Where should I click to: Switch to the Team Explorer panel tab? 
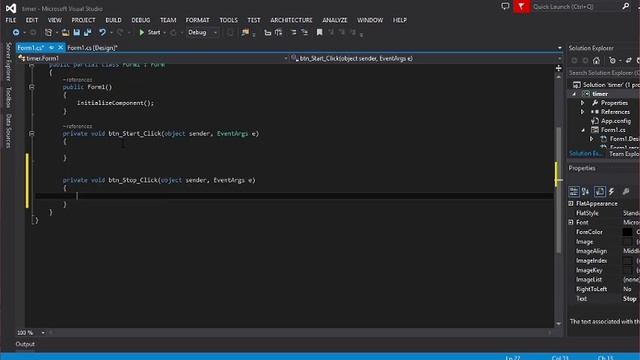click(624, 154)
